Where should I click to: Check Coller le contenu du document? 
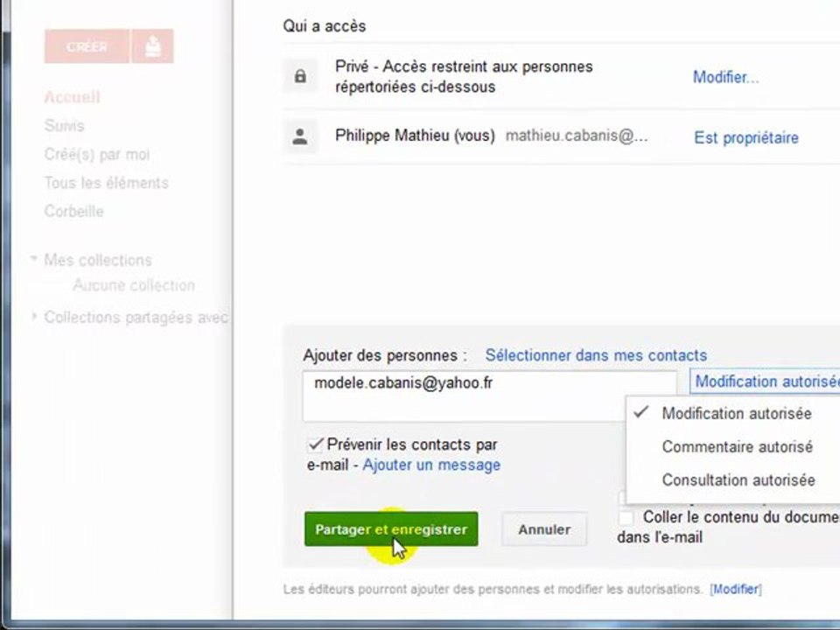point(626,517)
